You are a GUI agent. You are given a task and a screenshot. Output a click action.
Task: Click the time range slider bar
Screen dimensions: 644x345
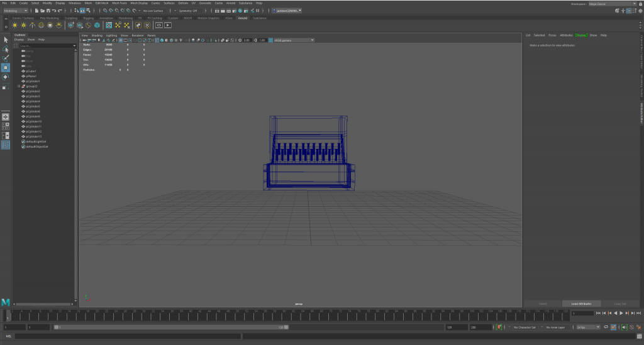point(170,327)
